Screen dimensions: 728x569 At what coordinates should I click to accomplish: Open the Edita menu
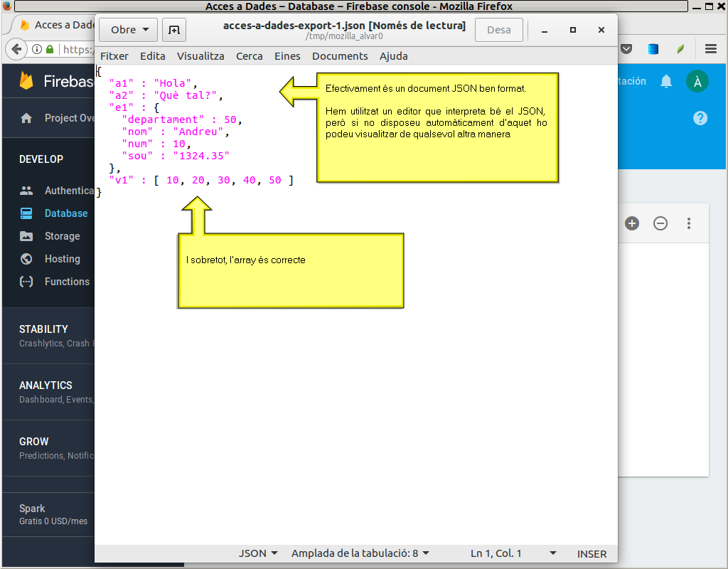153,56
